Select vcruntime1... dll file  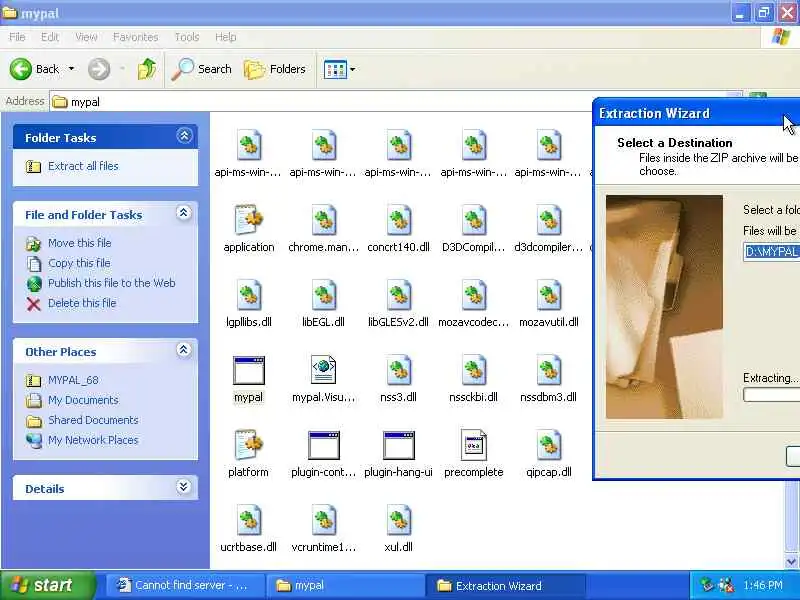point(323,519)
